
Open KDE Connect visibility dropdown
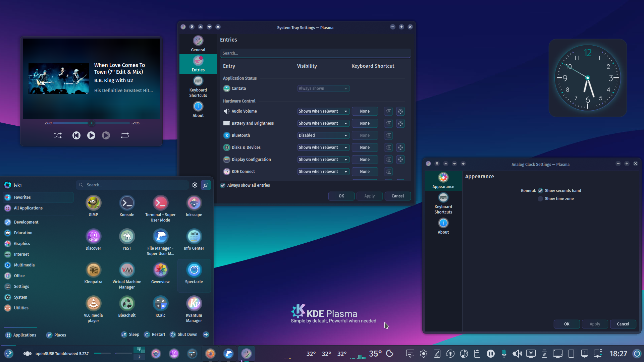pos(323,172)
